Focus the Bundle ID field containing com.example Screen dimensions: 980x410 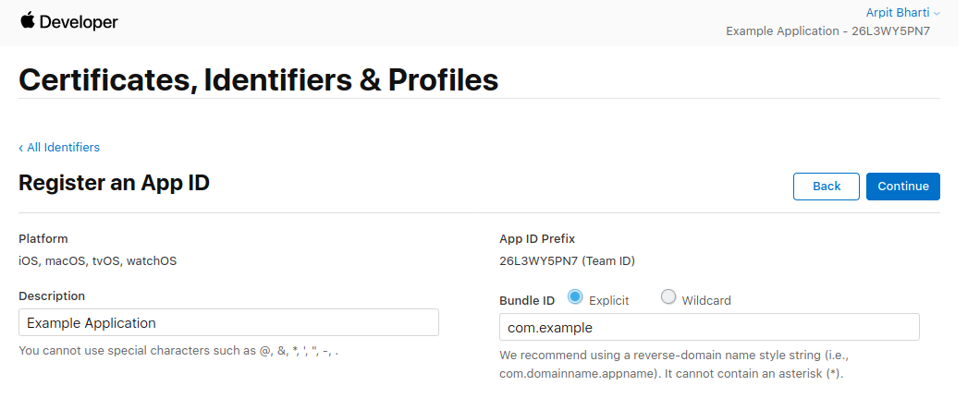point(709,327)
